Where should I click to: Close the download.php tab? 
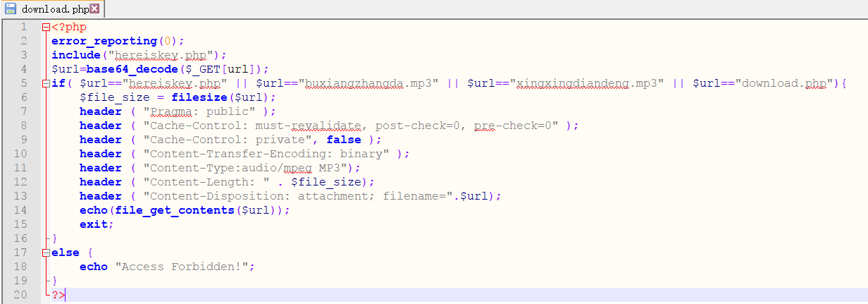pyautogui.click(x=94, y=8)
